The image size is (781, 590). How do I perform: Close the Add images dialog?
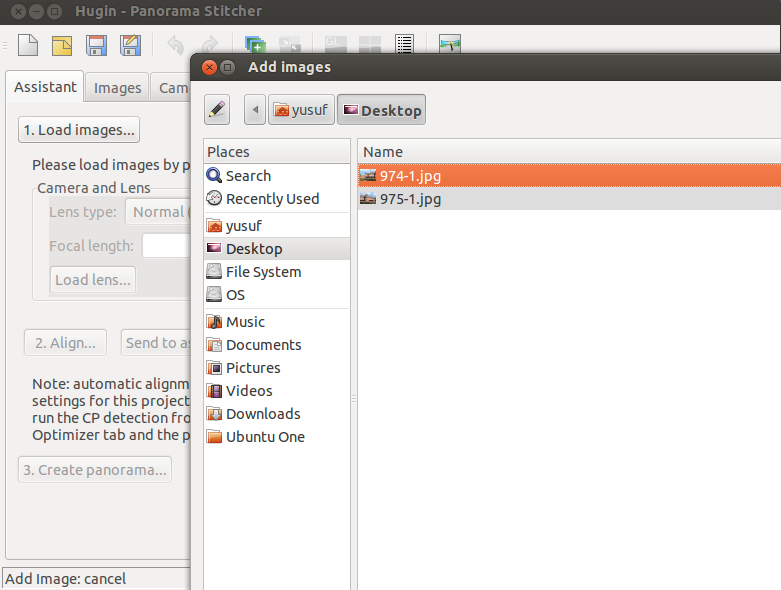[x=210, y=67]
